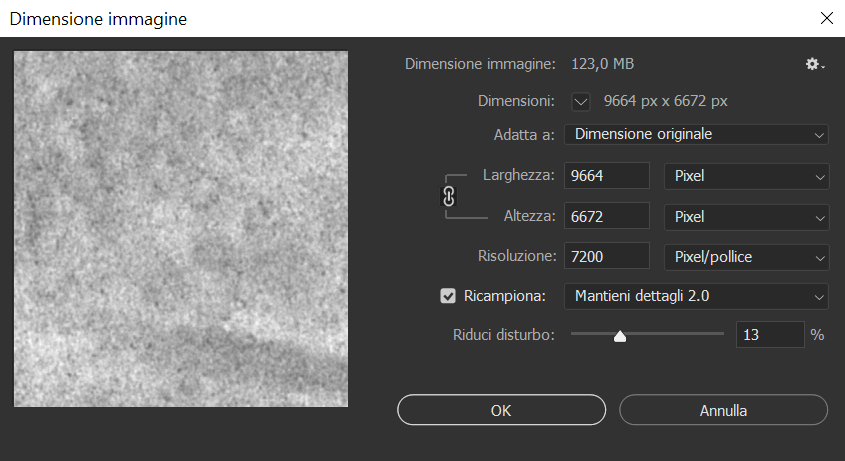
Task: Open the Adatta a dropdown
Action: tap(696, 134)
